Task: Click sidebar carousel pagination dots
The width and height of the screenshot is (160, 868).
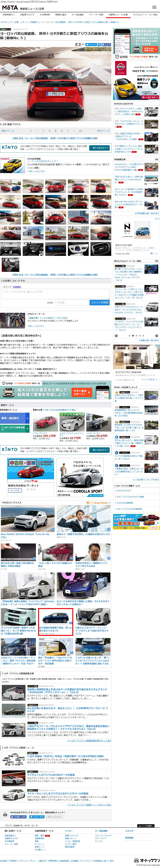Action: click(136, 336)
